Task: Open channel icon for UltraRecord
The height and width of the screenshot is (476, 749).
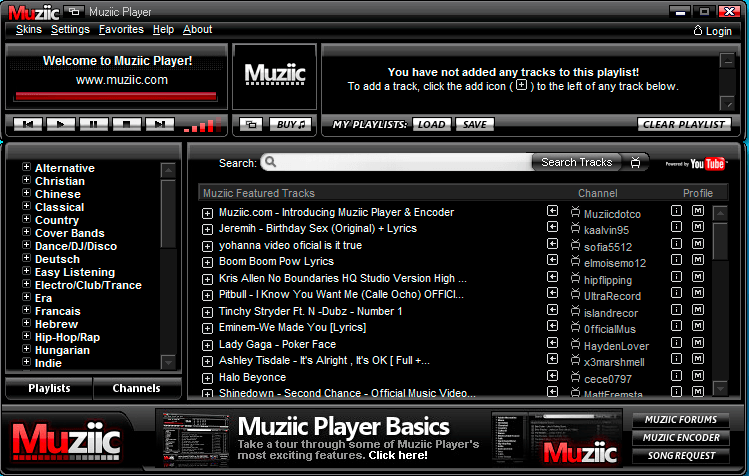Action: (x=576, y=293)
